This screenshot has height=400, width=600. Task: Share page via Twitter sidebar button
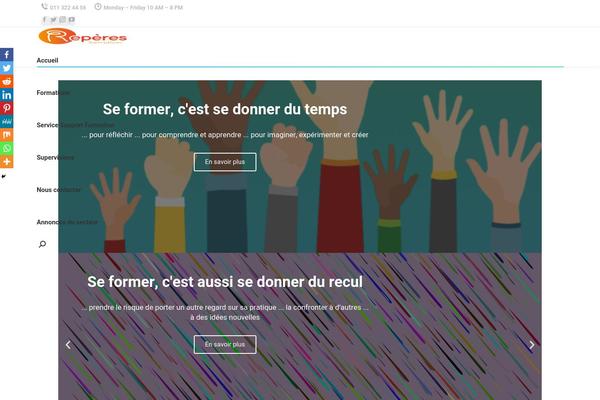[7, 68]
